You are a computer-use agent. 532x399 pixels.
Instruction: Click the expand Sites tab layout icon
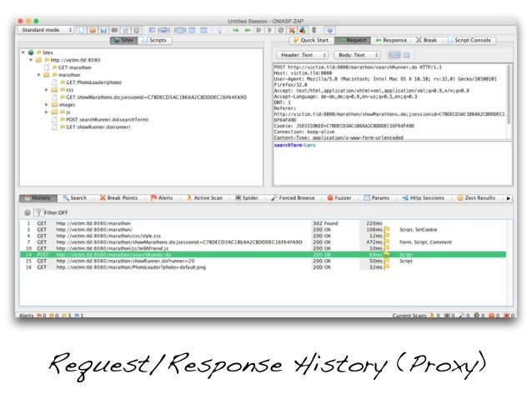(x=153, y=30)
